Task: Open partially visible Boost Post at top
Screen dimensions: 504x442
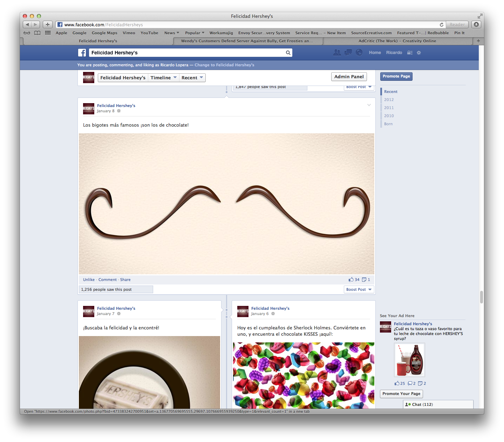Action: tap(359, 87)
